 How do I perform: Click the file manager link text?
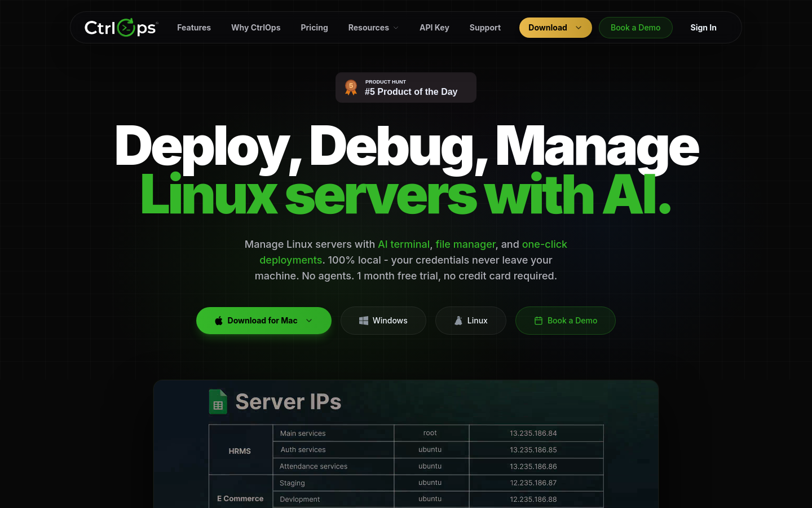click(x=466, y=244)
